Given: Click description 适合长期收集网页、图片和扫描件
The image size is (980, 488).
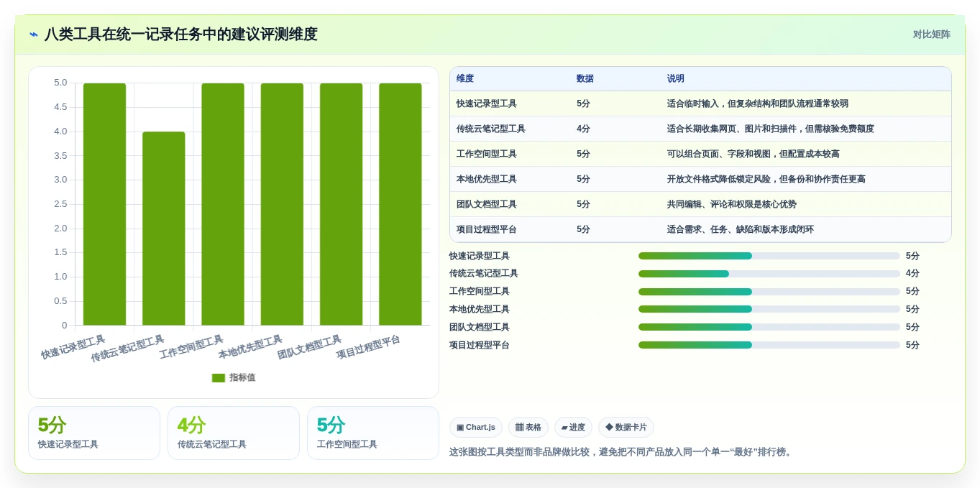Looking at the screenshot, I should tap(770, 129).
